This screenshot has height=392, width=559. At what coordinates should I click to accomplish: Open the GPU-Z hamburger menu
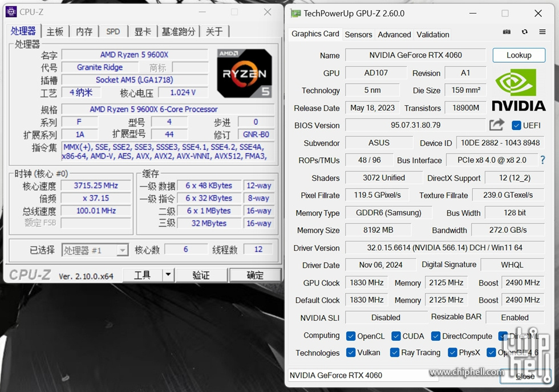pos(542,32)
